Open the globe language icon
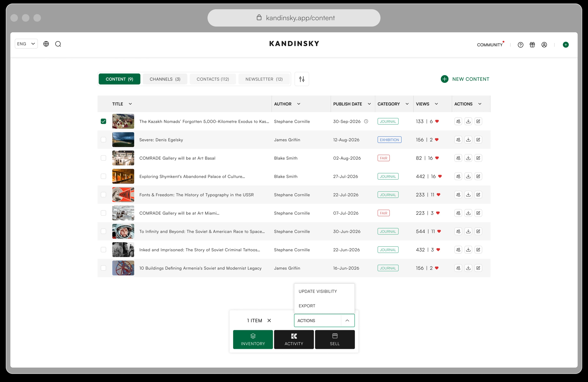588x382 pixels. [x=46, y=44]
